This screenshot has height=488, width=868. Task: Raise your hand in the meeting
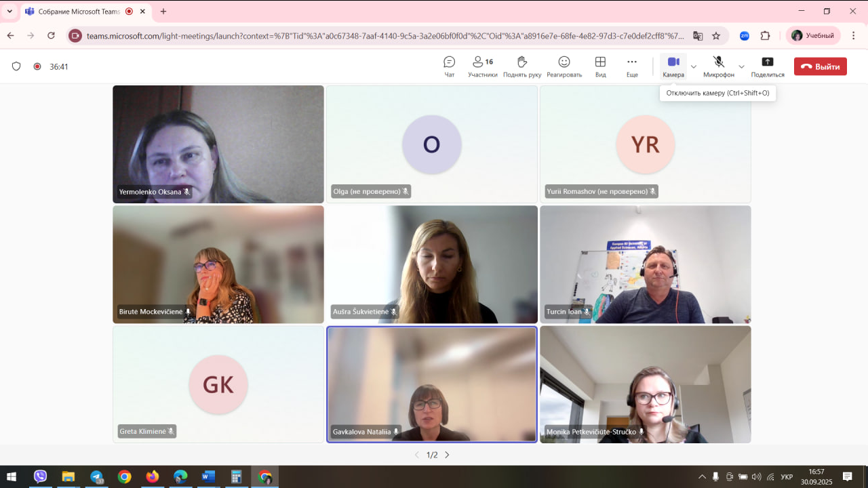pos(521,66)
